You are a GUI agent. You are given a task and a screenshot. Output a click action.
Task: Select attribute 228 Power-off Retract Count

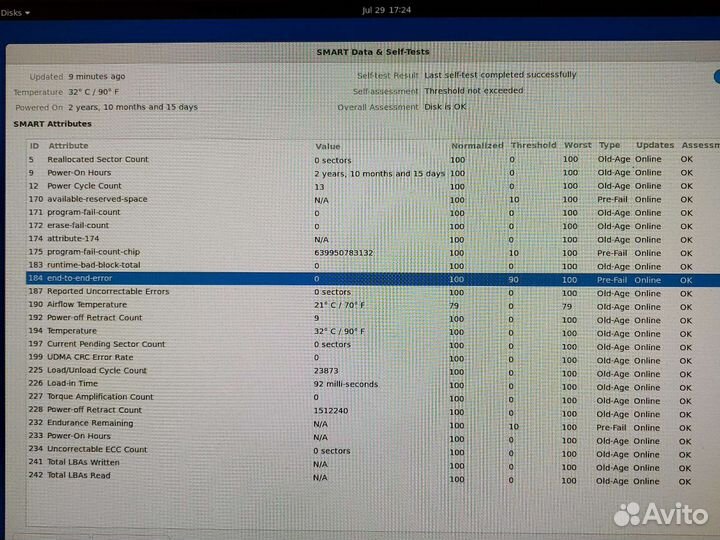click(373, 411)
